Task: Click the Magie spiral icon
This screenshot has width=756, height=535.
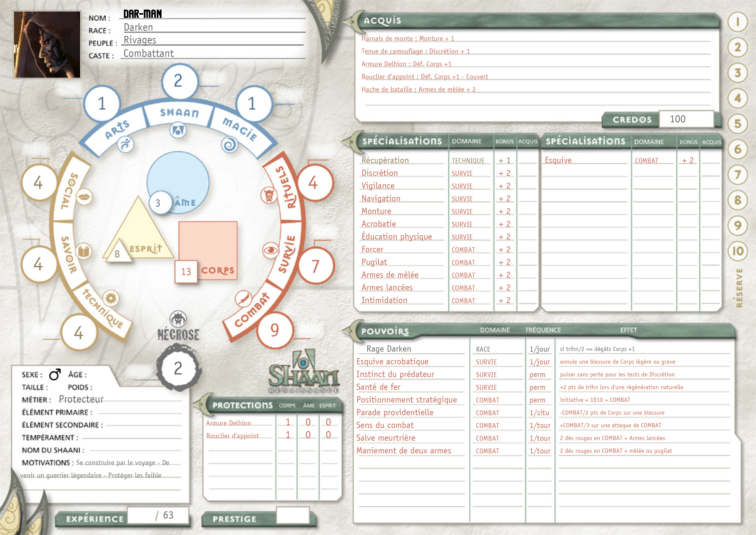Action: (230, 144)
